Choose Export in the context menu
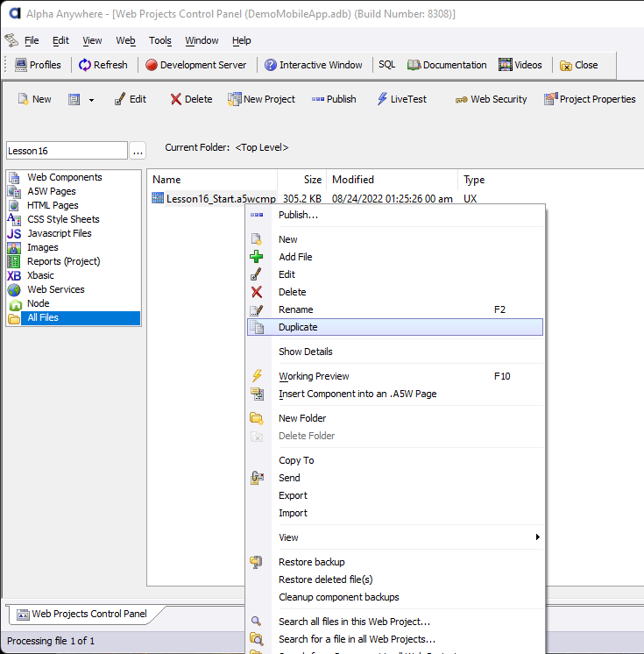Image resolution: width=644 pixels, height=654 pixels. click(x=395, y=495)
